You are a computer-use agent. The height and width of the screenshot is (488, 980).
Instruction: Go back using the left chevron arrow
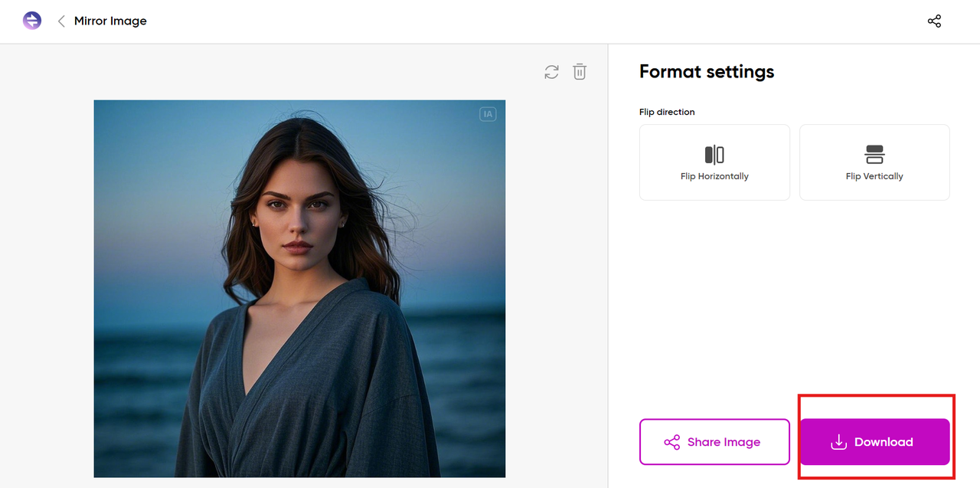point(61,21)
